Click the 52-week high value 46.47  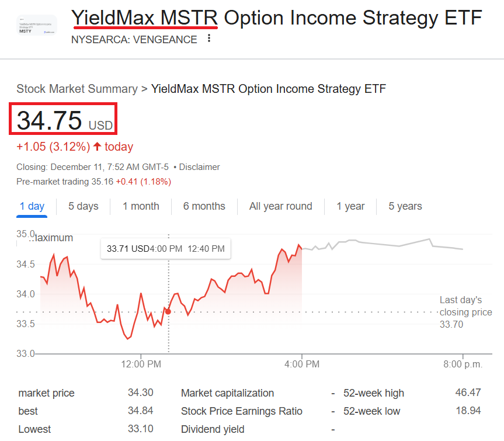469,393
